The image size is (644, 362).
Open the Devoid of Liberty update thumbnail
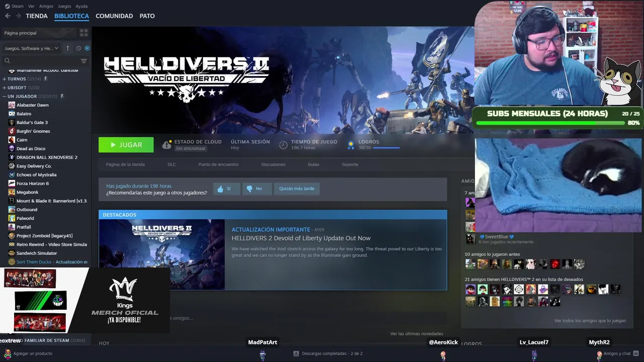(162, 254)
